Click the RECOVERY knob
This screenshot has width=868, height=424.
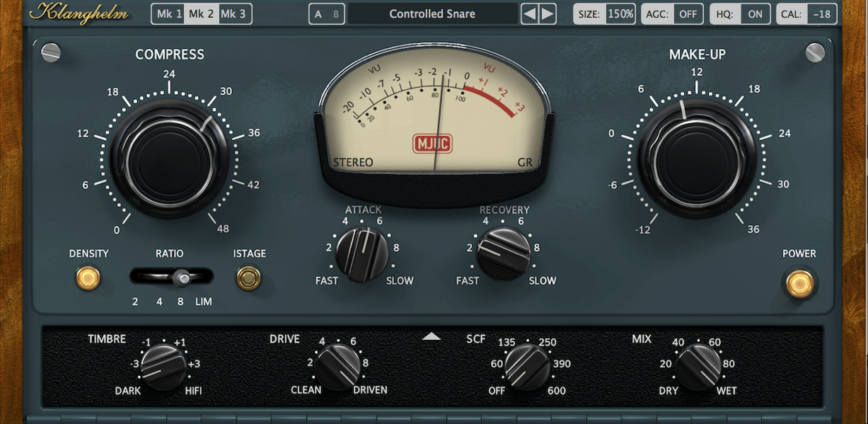click(503, 253)
